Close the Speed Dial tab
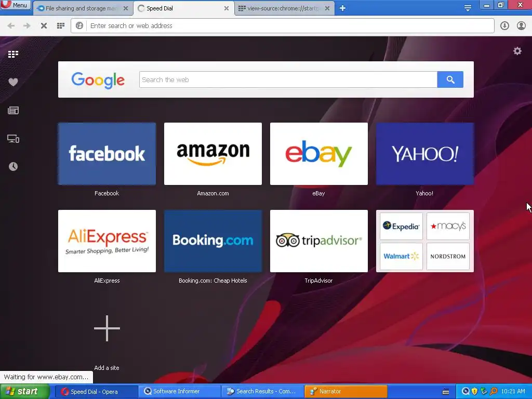Image resolution: width=532 pixels, height=399 pixels. [x=227, y=8]
